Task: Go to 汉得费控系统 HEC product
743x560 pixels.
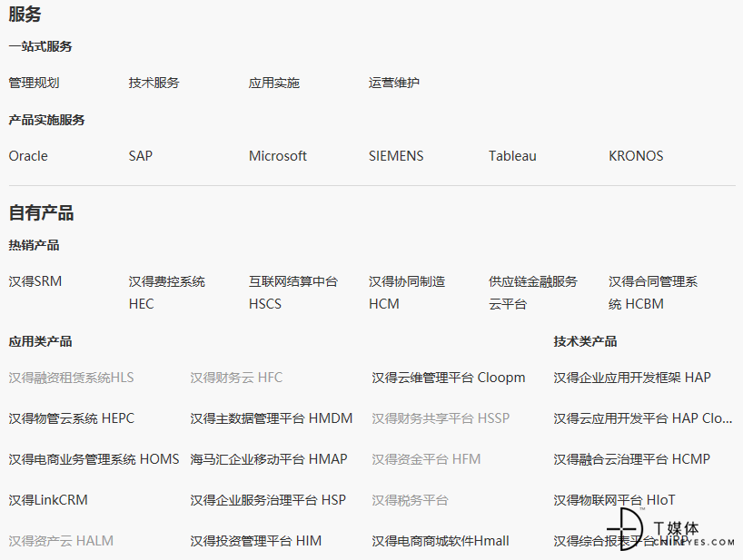Action: pyautogui.click(x=167, y=292)
